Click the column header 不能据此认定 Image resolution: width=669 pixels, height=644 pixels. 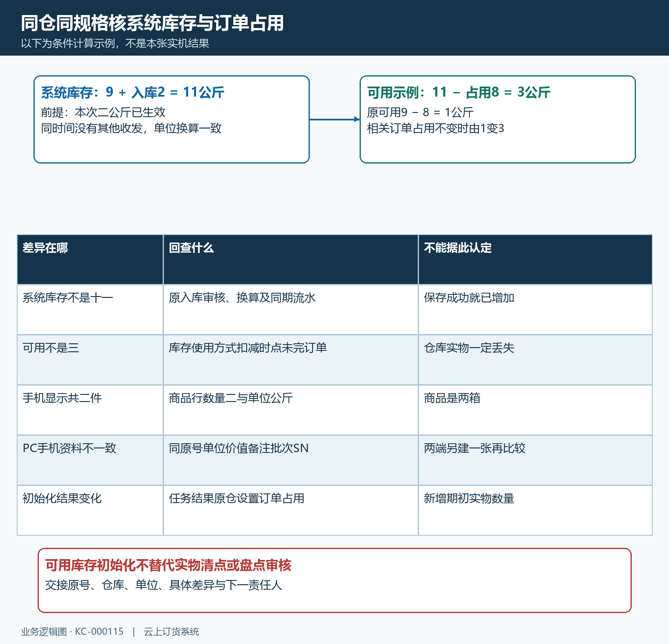[535, 260]
